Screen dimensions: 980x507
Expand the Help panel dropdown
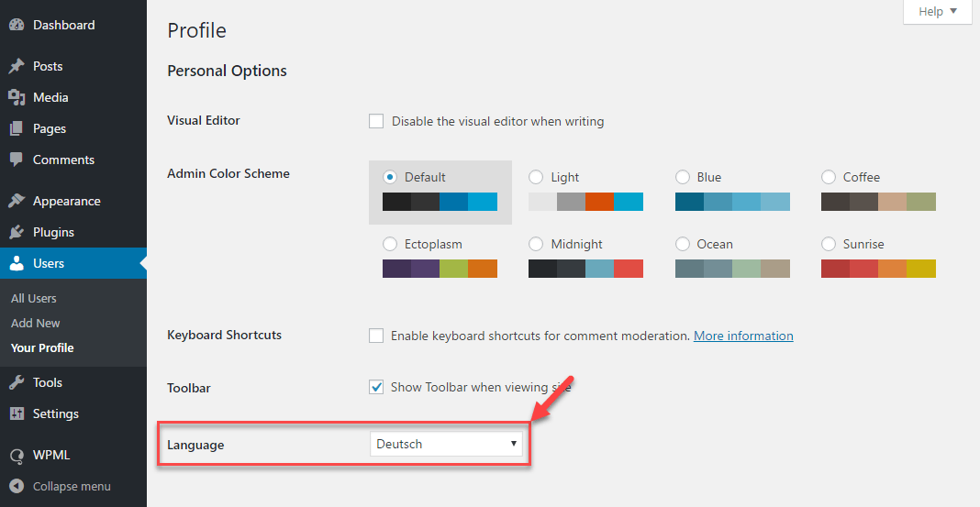(x=937, y=12)
